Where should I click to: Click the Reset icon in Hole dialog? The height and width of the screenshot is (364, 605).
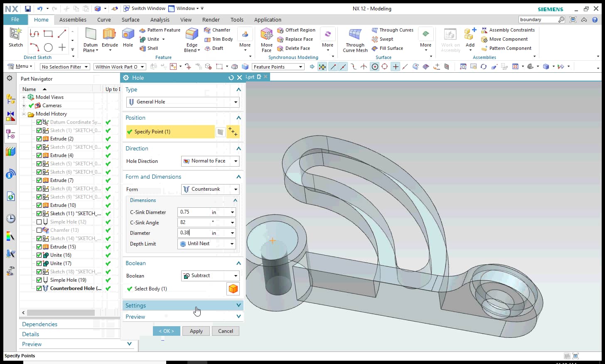click(x=231, y=78)
